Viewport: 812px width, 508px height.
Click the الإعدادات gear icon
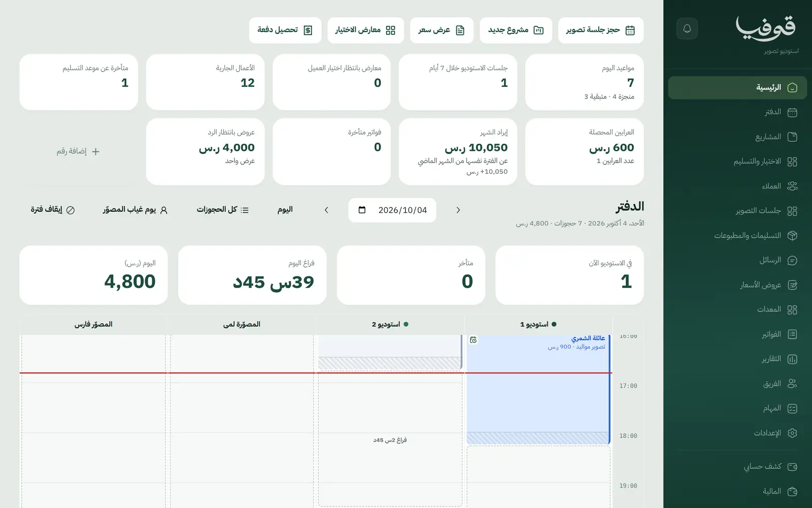pos(792,433)
